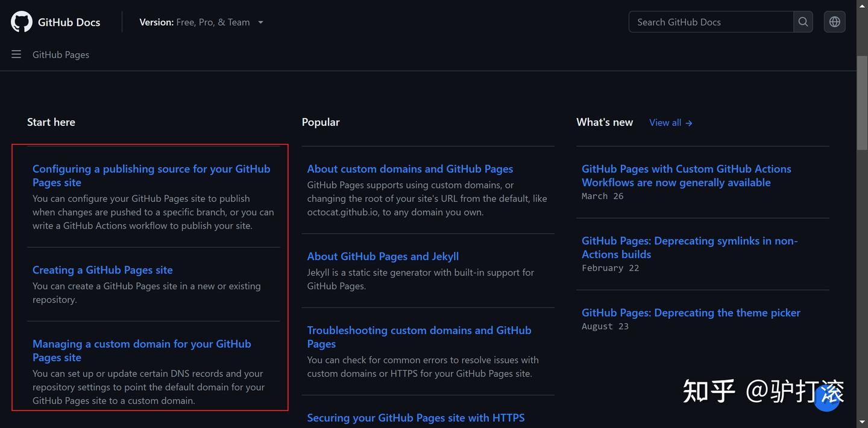
Task: Click the search magnifier button
Action: point(803,22)
